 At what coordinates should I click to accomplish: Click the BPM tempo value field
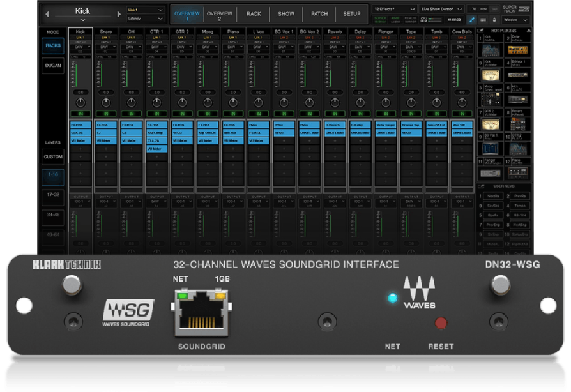click(x=478, y=9)
